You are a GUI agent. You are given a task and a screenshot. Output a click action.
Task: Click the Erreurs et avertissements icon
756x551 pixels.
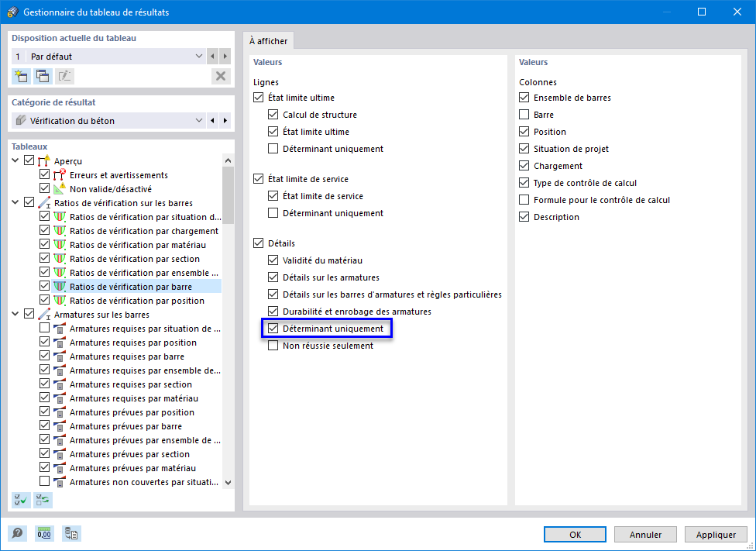[x=60, y=175]
